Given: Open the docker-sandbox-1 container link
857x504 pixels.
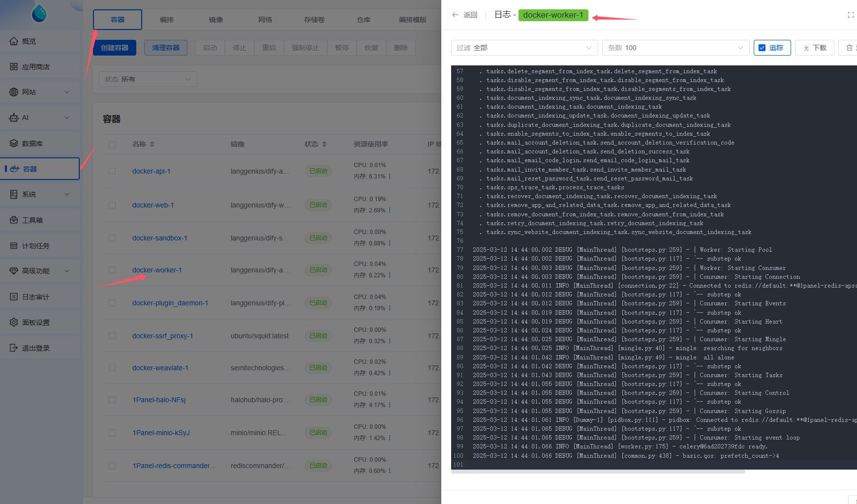Looking at the screenshot, I should click(x=159, y=238).
